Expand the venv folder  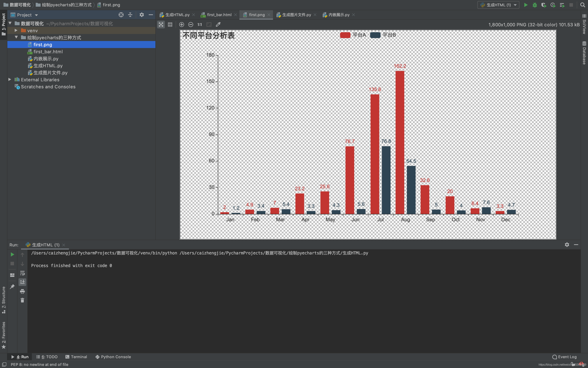click(x=16, y=30)
